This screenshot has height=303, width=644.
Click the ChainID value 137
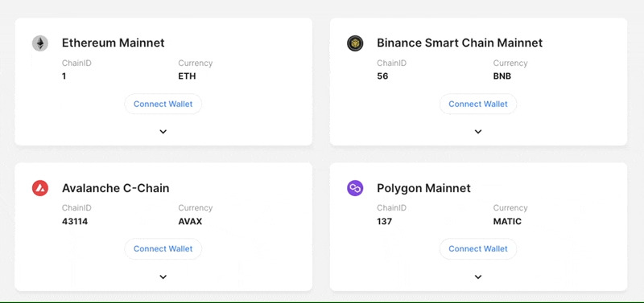pos(385,221)
